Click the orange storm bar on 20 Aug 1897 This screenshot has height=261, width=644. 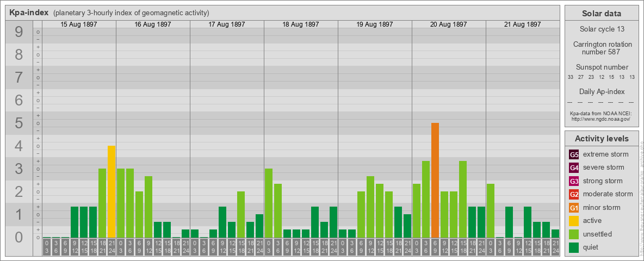pos(435,180)
